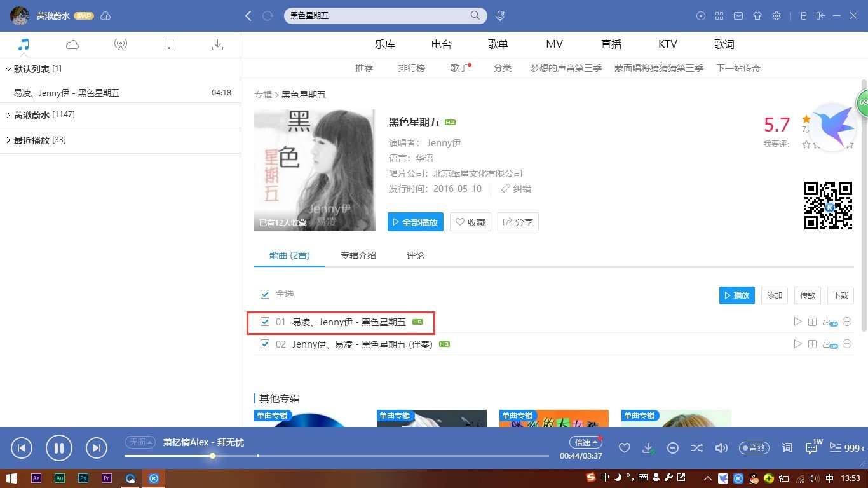Collapse the 默认列表 playlist group
The height and width of the screenshot is (488, 868).
point(8,69)
